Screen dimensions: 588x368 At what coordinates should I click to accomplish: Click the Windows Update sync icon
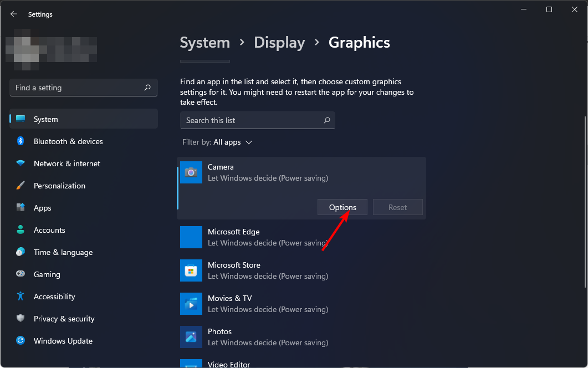21,340
